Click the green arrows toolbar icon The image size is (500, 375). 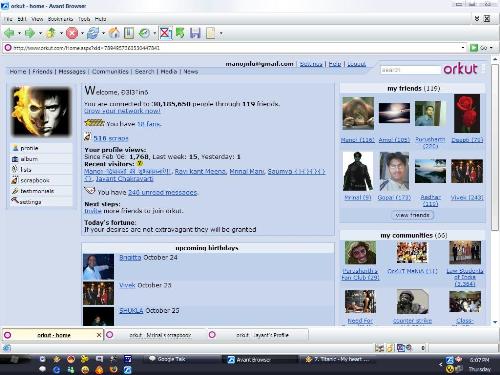[180, 33]
